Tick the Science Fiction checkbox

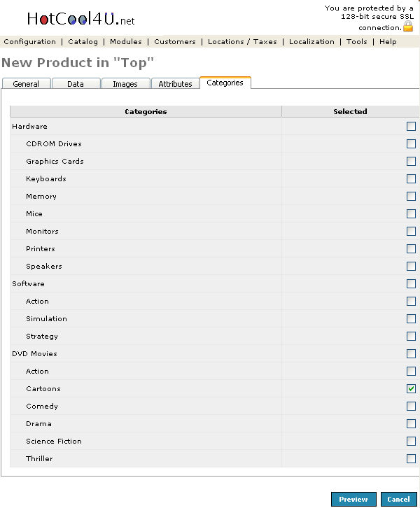[411, 442]
